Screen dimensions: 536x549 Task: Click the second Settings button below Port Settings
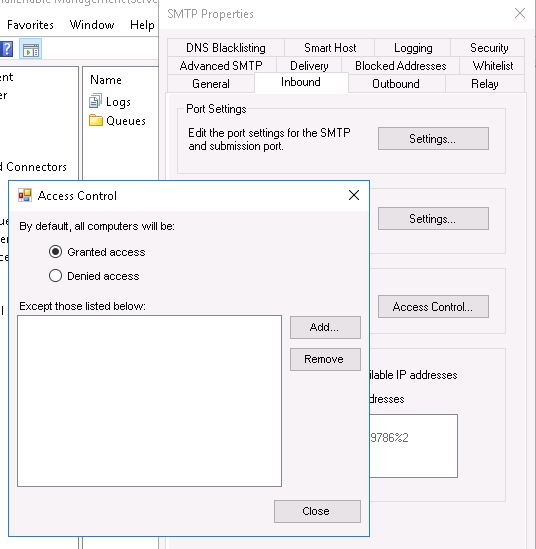433,218
